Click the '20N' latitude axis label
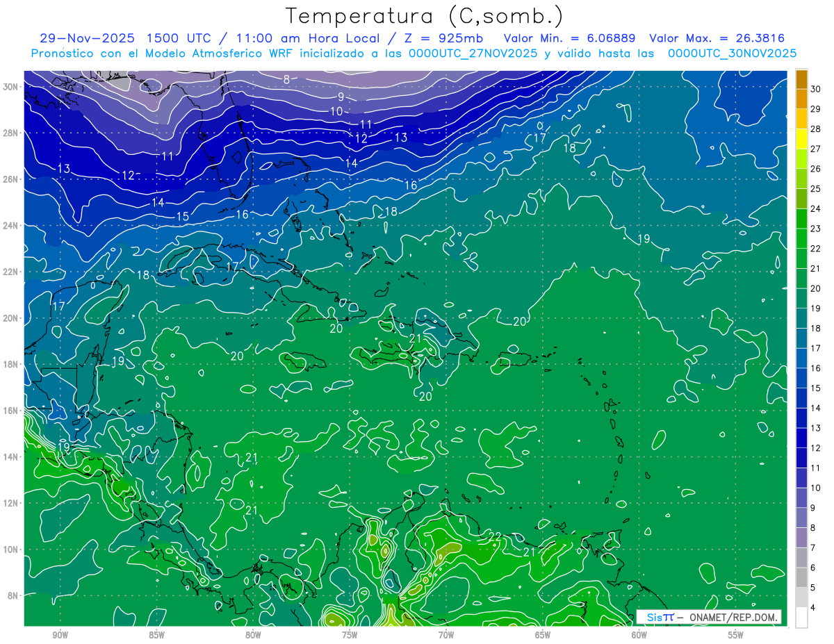 (11, 318)
